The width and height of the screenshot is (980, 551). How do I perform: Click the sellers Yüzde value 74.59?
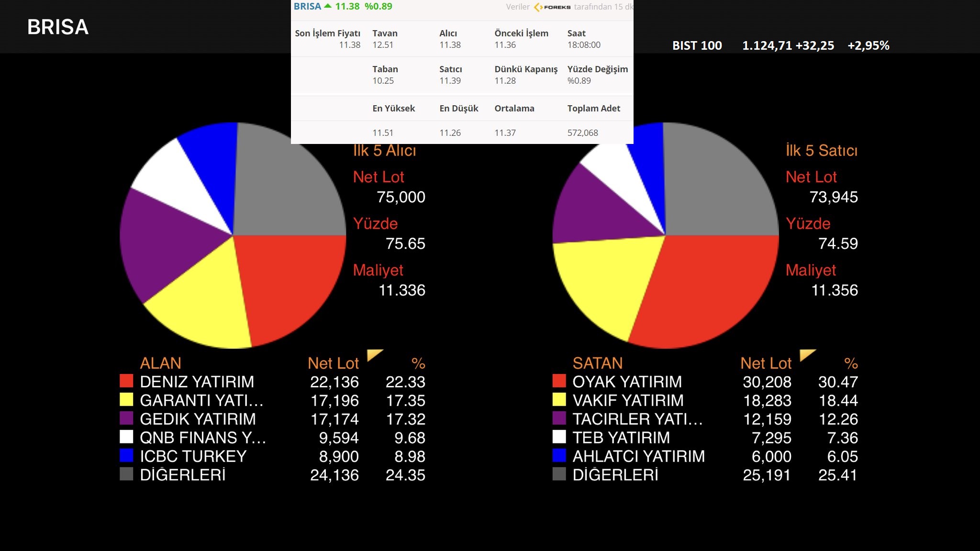coord(838,243)
